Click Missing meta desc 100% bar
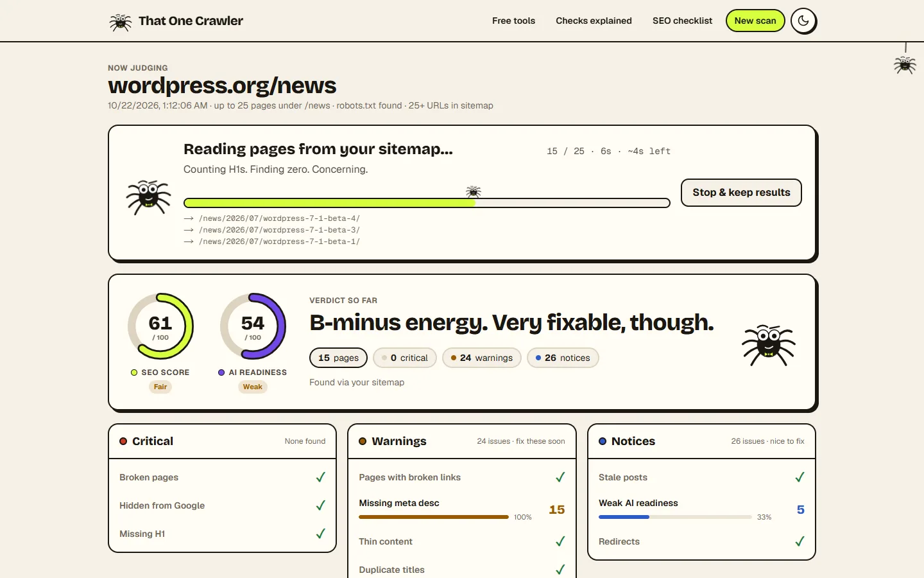 pos(434,517)
